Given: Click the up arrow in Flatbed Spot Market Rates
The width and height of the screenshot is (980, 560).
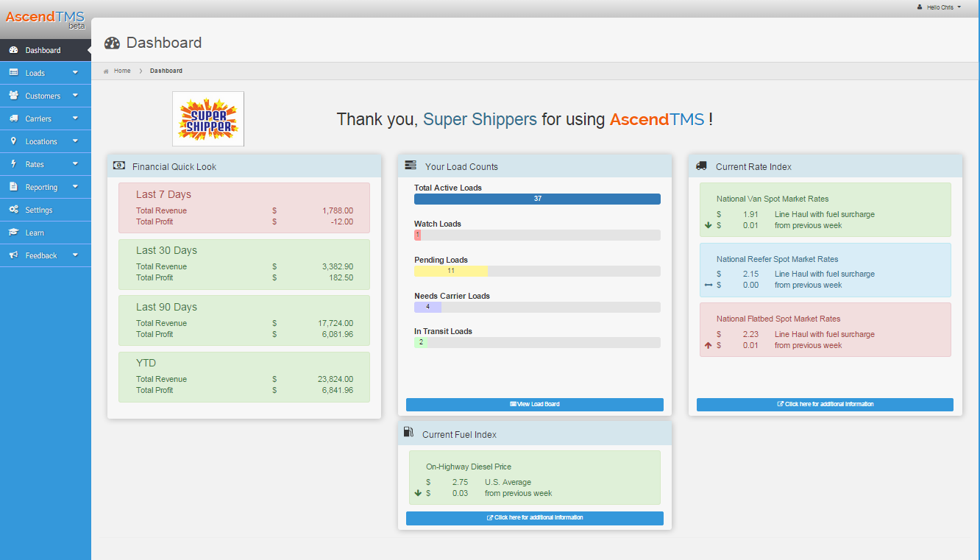Looking at the screenshot, I should pyautogui.click(x=708, y=345).
